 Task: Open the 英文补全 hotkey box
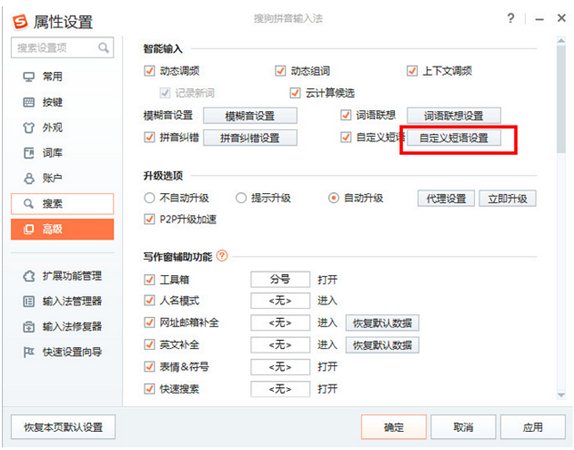[280, 345]
